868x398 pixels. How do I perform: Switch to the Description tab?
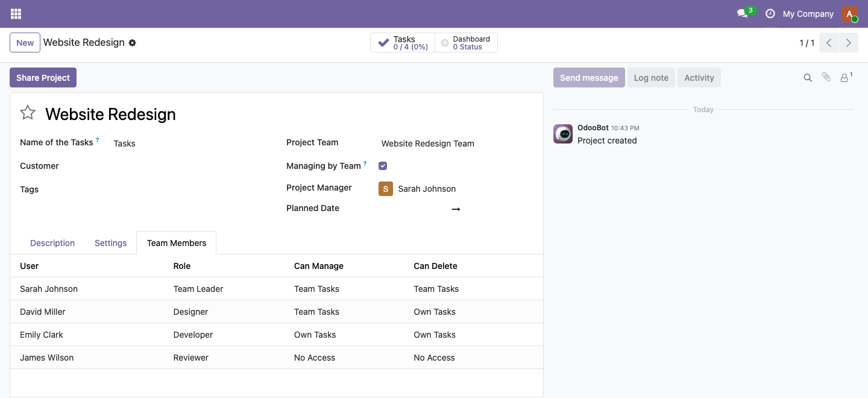click(52, 243)
